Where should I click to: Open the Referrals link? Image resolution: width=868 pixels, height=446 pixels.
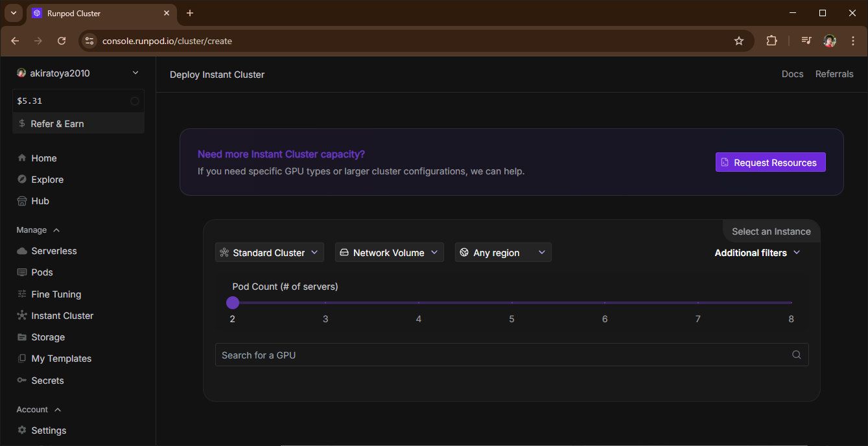coord(834,74)
